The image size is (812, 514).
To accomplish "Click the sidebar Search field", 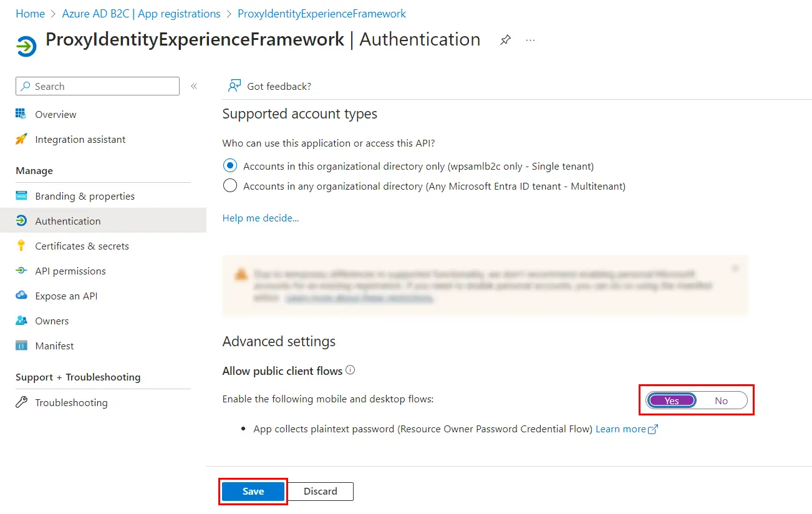I will point(97,86).
